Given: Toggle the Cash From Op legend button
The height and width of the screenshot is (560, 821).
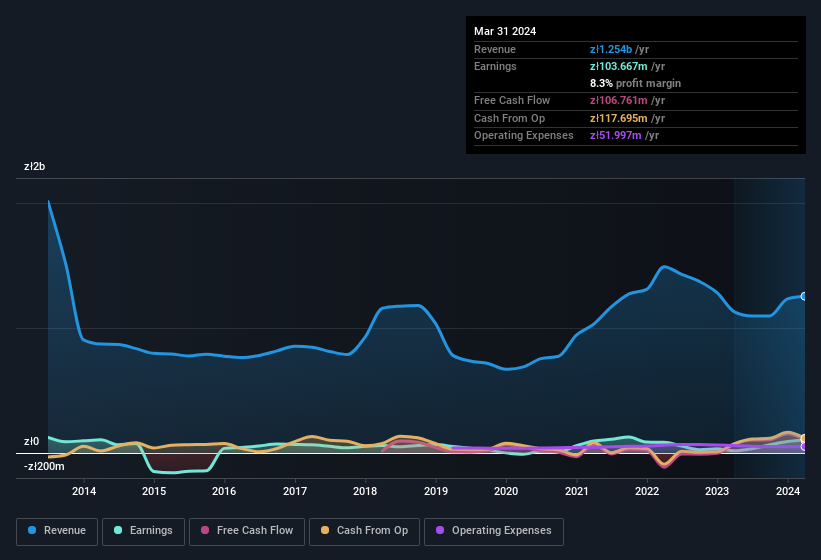Looking at the screenshot, I should click(x=365, y=531).
